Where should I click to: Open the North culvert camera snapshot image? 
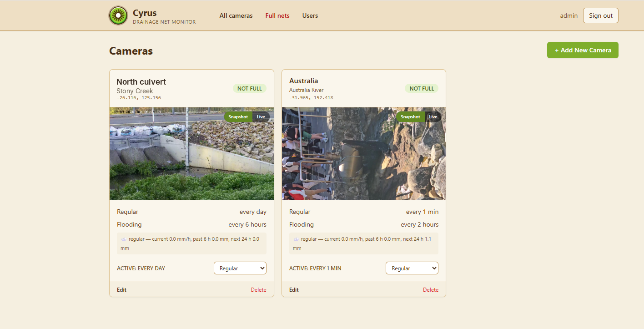[x=191, y=153]
